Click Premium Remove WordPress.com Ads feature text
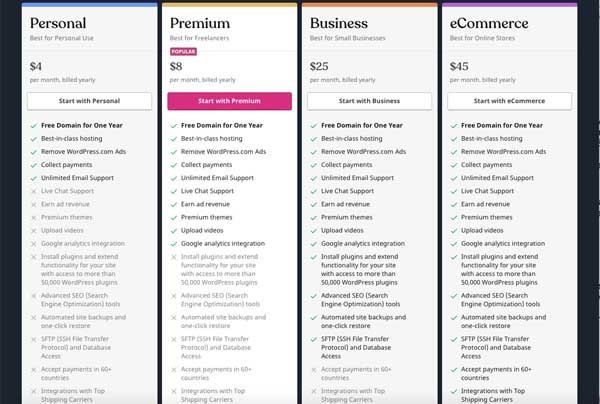The height and width of the screenshot is (404, 600). 223,152
